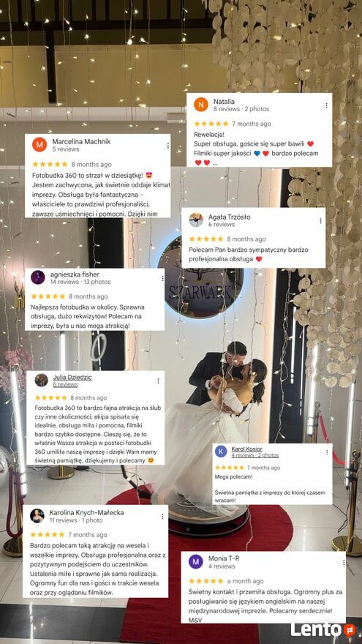The width and height of the screenshot is (362, 644).
Task: Open three-dot menu on Karolina Knych-Małecka's review
Action: pos(162,517)
